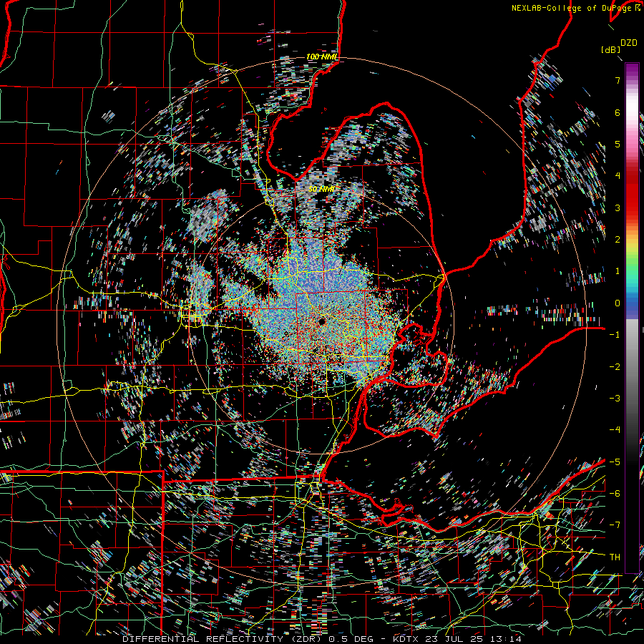
Task: Click the -2 value on dB scale
Action: [x=615, y=367]
